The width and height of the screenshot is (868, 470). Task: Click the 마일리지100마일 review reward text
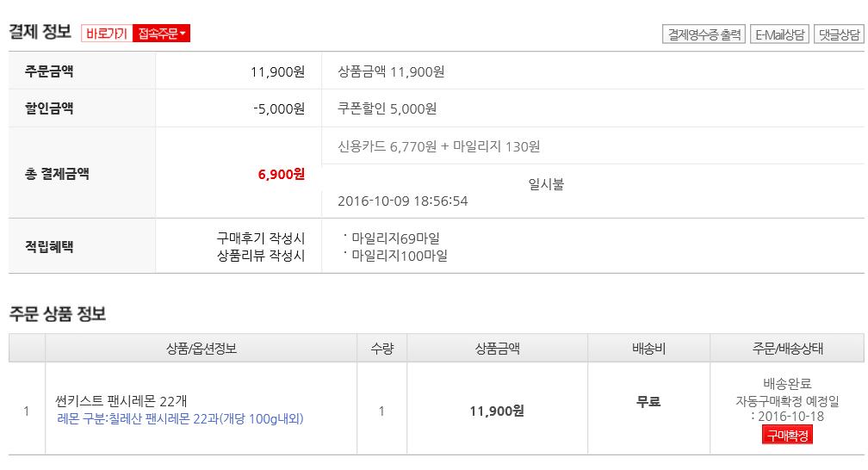[400, 255]
